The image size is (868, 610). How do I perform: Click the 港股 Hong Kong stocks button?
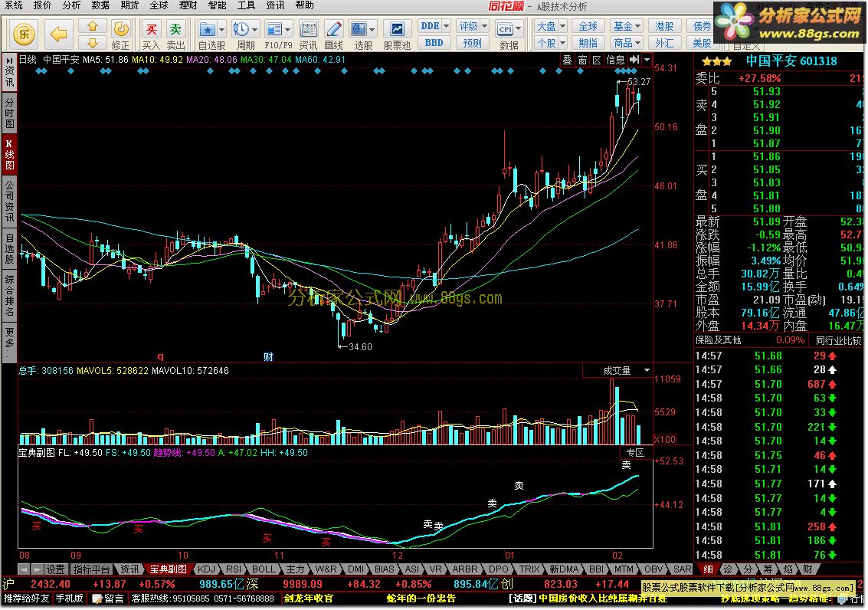pos(664,26)
